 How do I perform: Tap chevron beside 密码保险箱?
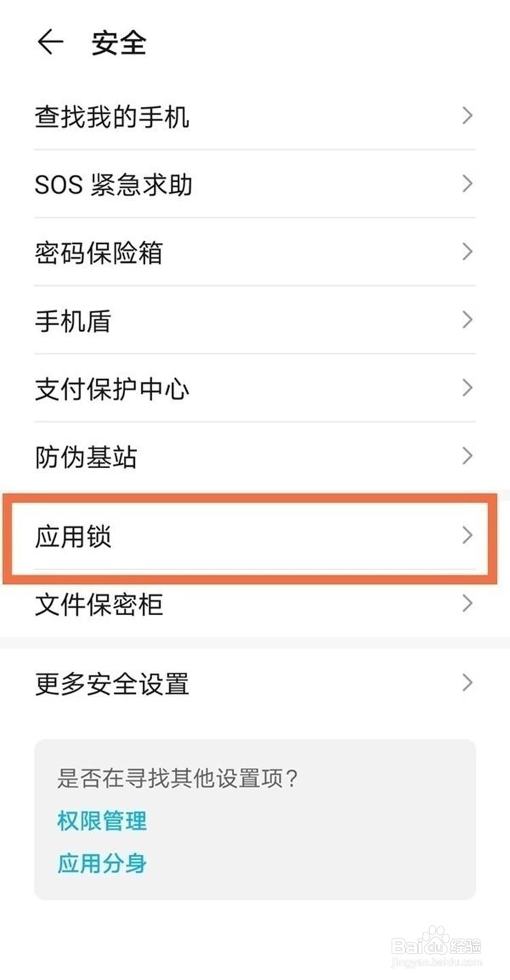click(x=467, y=252)
